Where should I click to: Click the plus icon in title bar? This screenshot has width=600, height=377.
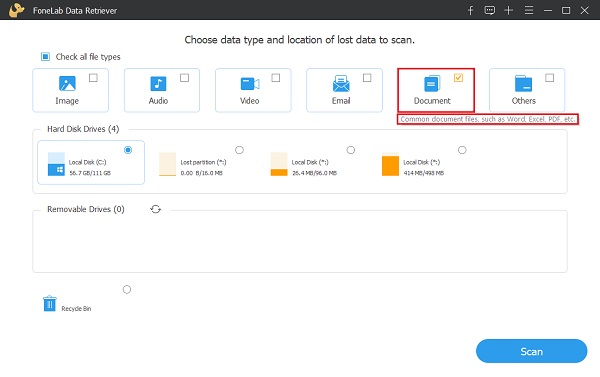click(509, 10)
